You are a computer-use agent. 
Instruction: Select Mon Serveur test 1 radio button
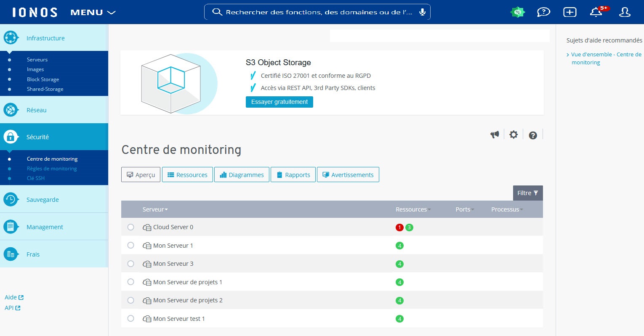130,318
